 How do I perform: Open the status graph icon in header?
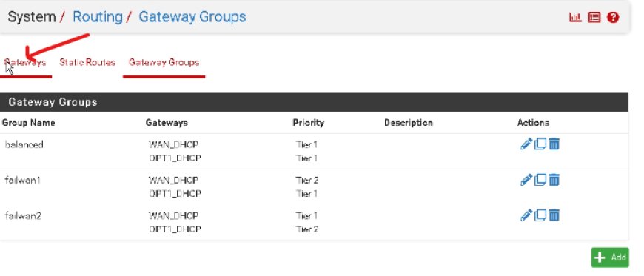tap(575, 17)
